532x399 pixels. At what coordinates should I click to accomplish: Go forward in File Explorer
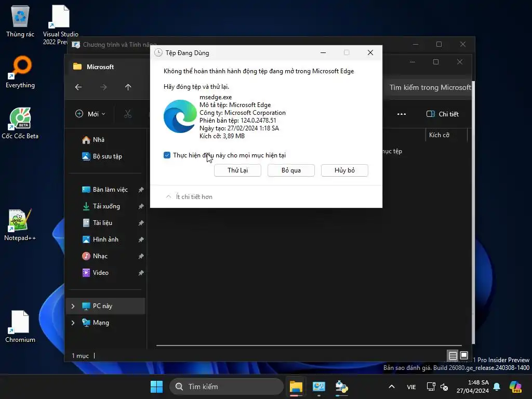point(103,87)
